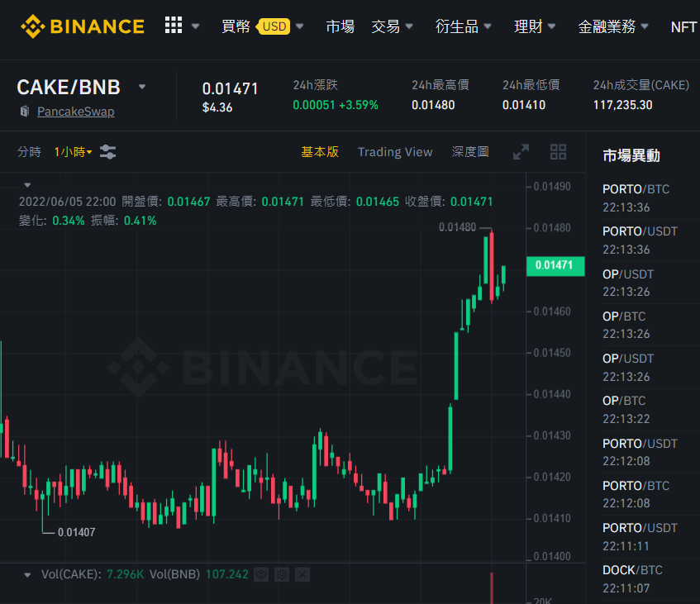
Task: Open the PancakeSwap link
Action: (x=75, y=112)
